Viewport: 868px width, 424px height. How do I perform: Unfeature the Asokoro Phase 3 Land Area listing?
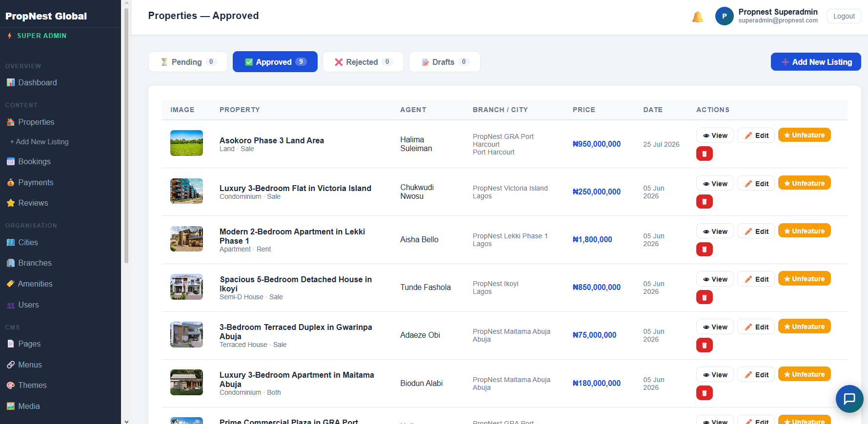[804, 135]
